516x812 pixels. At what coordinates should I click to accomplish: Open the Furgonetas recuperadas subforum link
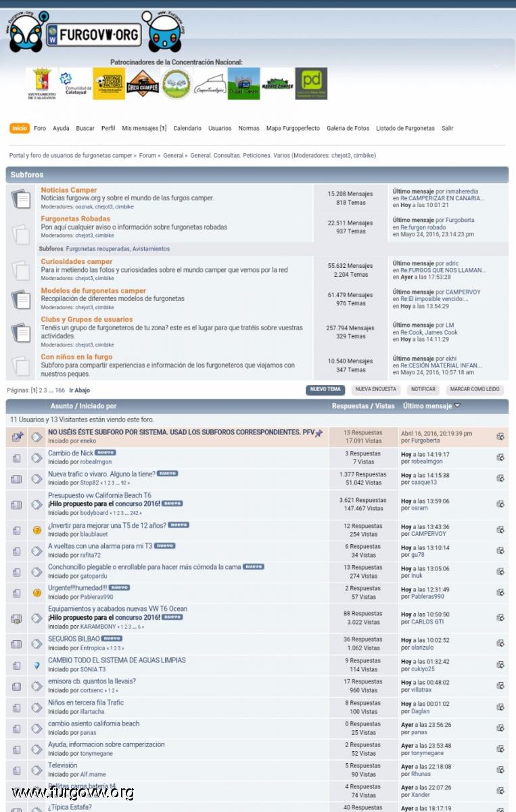(x=97, y=249)
